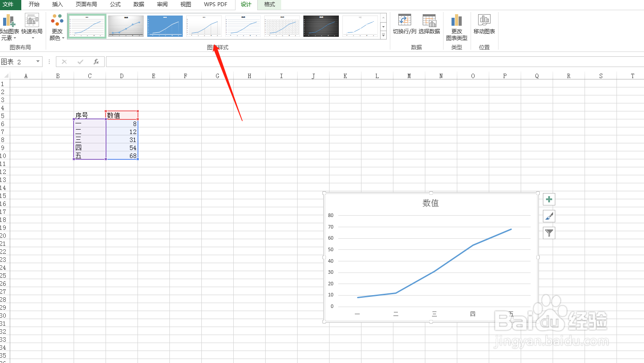Apply the black dark-themed chart style
The image size is (644, 363).
321,26
